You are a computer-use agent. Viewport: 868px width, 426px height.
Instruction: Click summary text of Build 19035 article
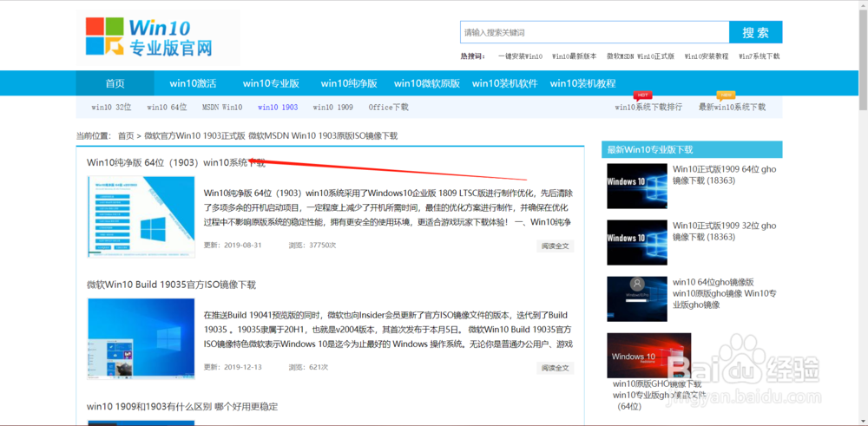[x=389, y=330]
